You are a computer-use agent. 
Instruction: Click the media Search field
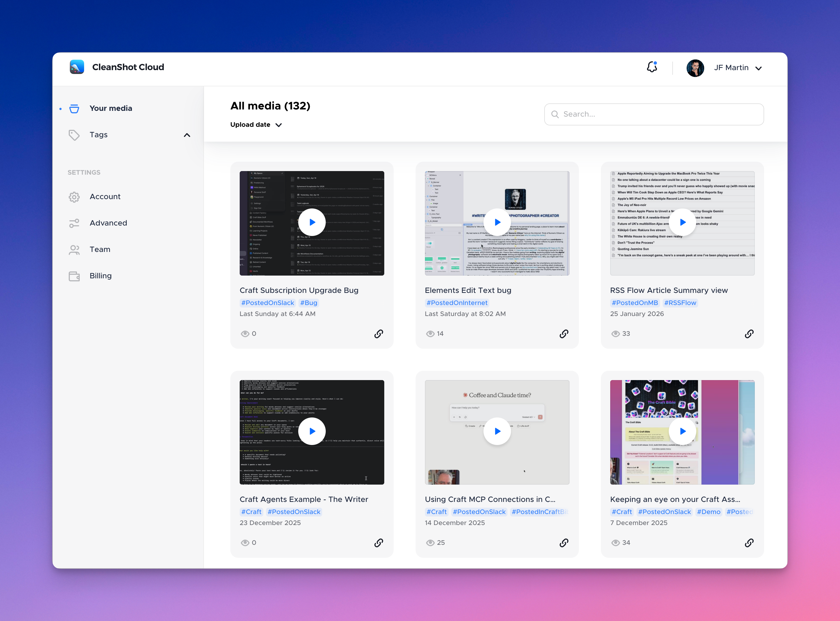click(654, 114)
